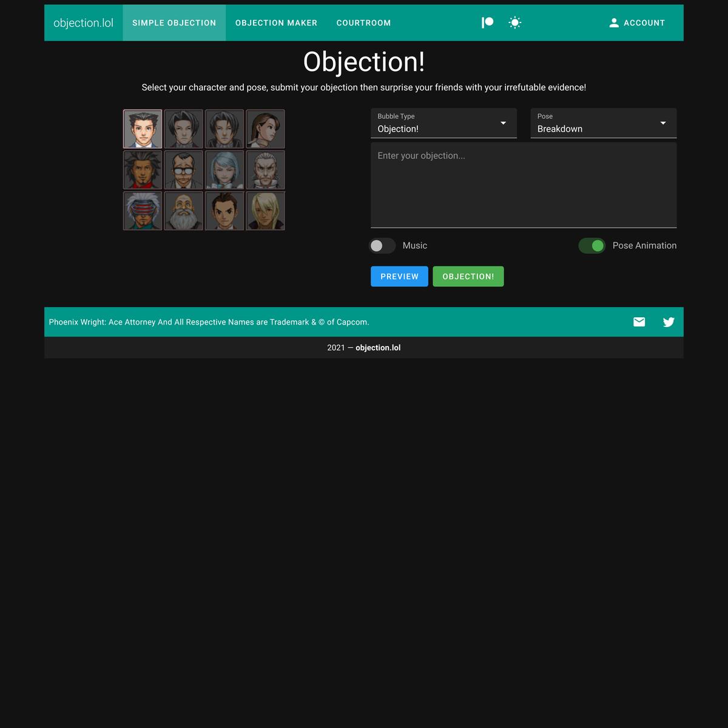This screenshot has height=728, width=728.
Task: Open the Twitter bird icon link
Action: 669,322
